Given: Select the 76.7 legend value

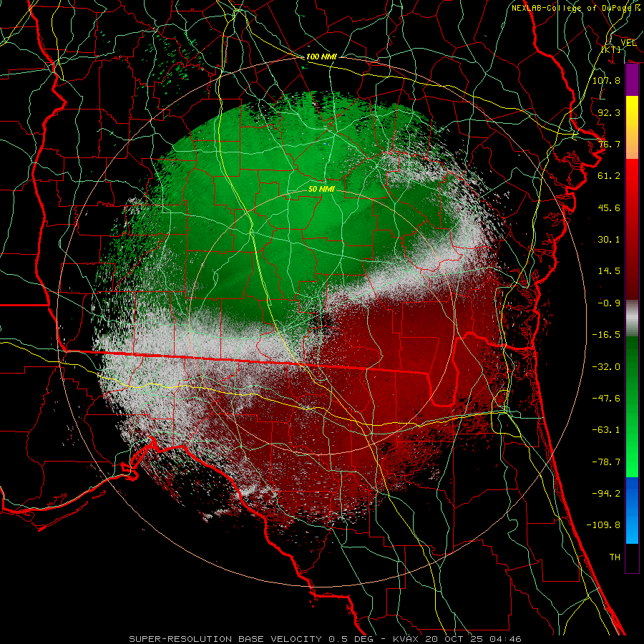Looking at the screenshot, I should click(x=609, y=144).
